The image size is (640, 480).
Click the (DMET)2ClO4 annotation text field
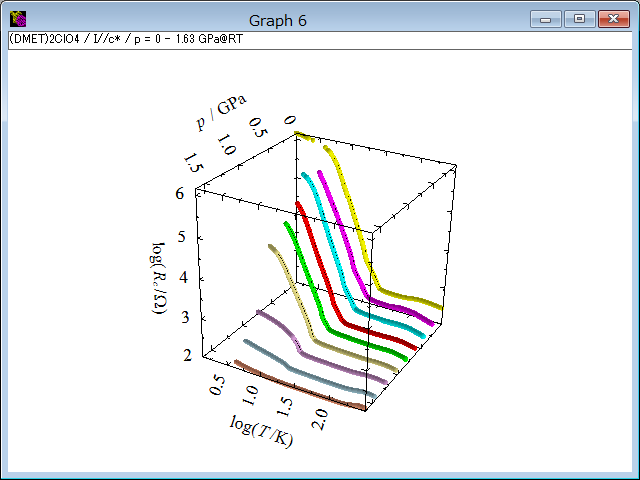tap(320, 40)
